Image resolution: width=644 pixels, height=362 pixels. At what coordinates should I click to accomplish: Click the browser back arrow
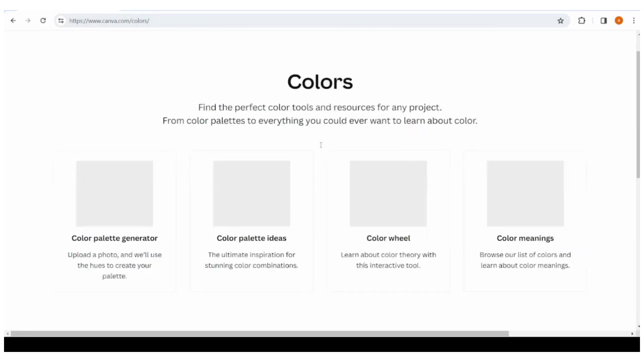click(x=13, y=21)
